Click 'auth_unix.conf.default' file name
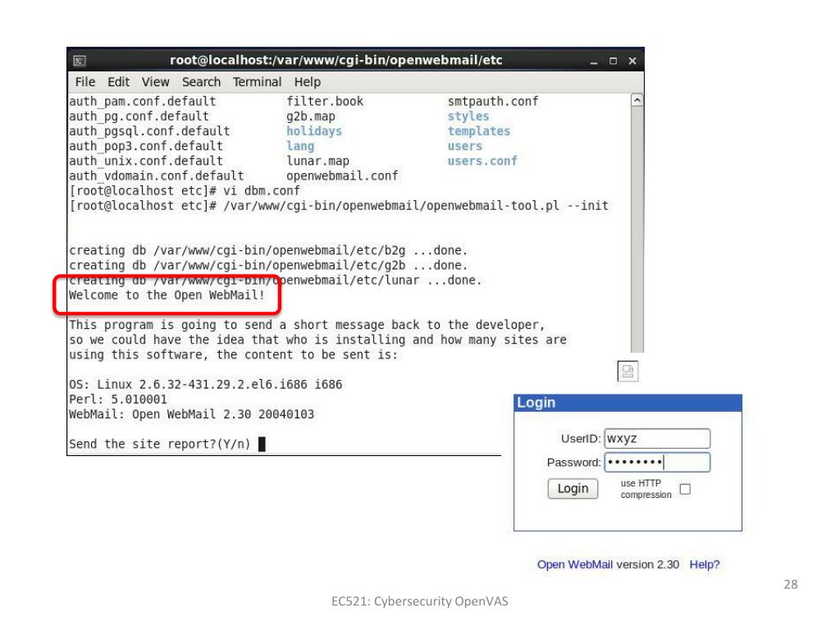 click(x=146, y=162)
